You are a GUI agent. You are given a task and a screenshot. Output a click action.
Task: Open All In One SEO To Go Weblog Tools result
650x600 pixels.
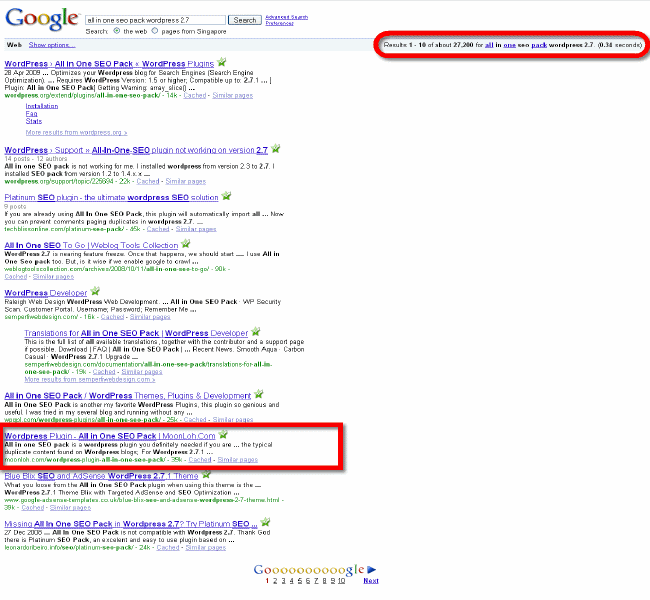(x=91, y=245)
